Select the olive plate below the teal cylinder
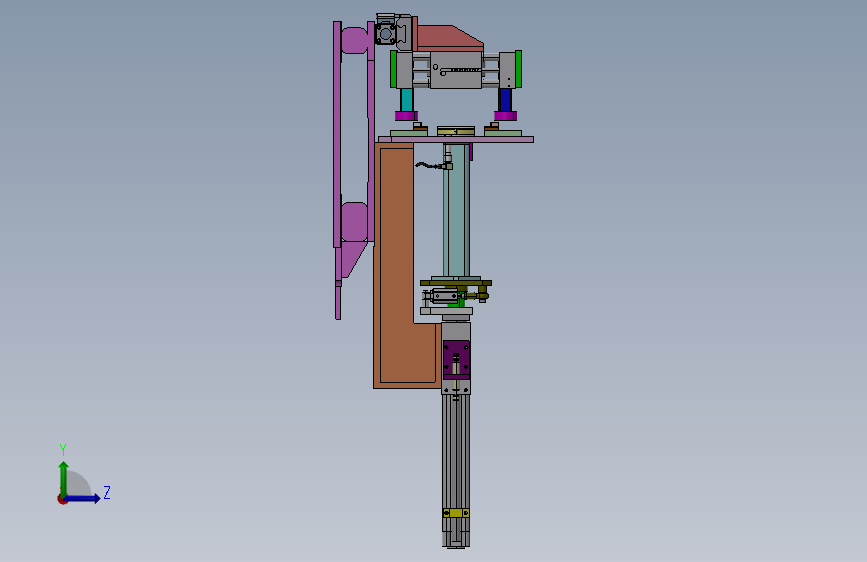867x562 pixels. click(456, 283)
